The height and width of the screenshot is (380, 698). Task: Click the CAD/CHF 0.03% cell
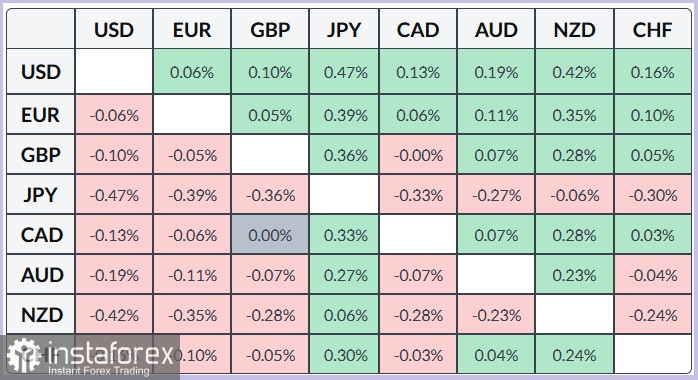[653, 234]
